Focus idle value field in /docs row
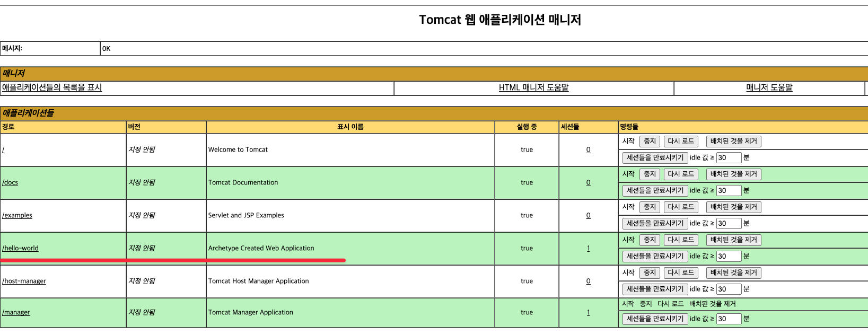 click(729, 191)
